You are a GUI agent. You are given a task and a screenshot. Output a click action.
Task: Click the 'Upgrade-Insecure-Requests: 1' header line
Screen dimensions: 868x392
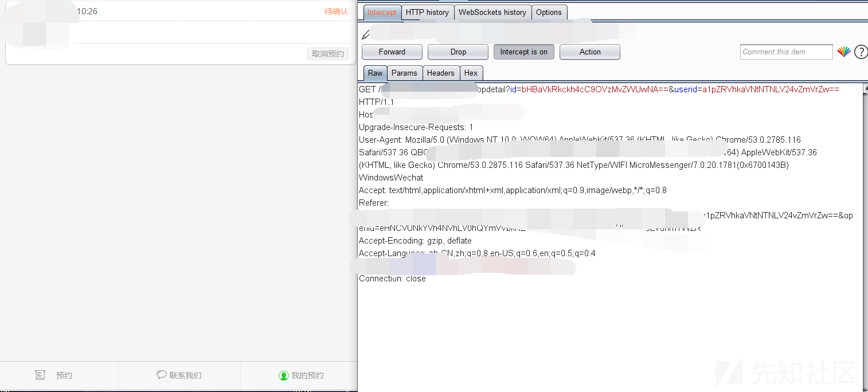(416, 127)
